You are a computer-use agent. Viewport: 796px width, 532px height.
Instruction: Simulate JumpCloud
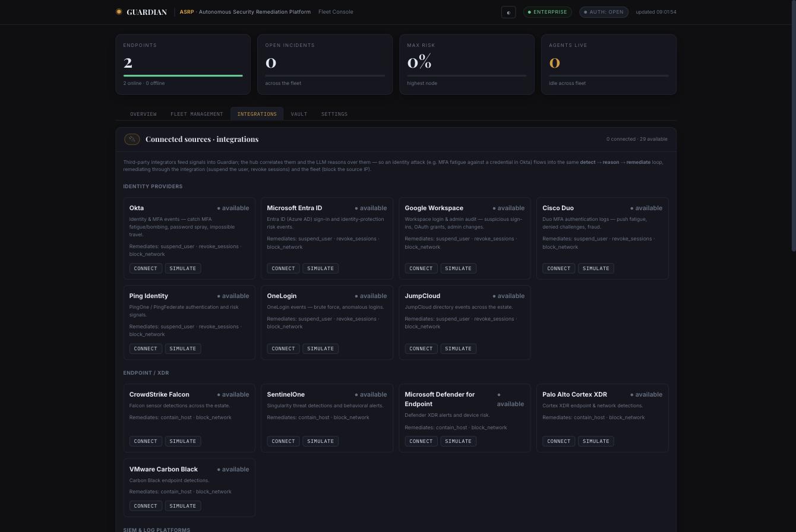(459, 349)
